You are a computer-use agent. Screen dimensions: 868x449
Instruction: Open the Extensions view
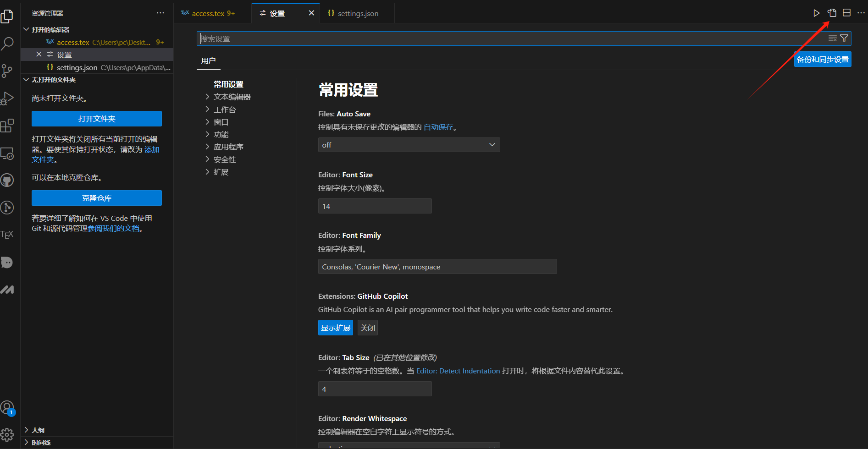7,126
